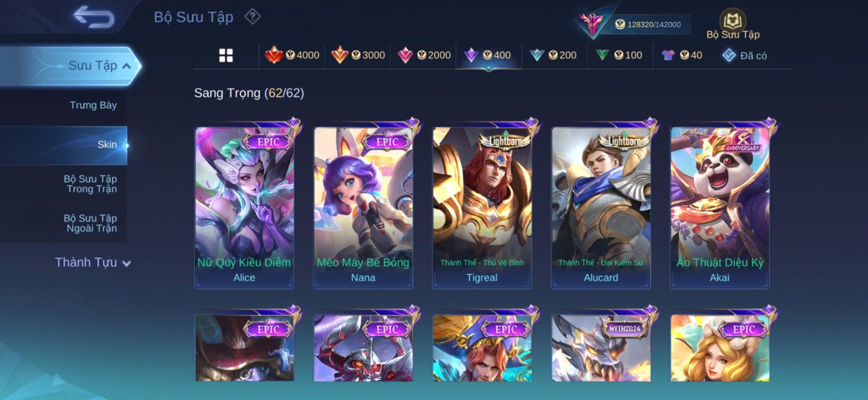The width and height of the screenshot is (868, 400).
Task: Select the 400 purple gem tab
Action: click(x=488, y=55)
